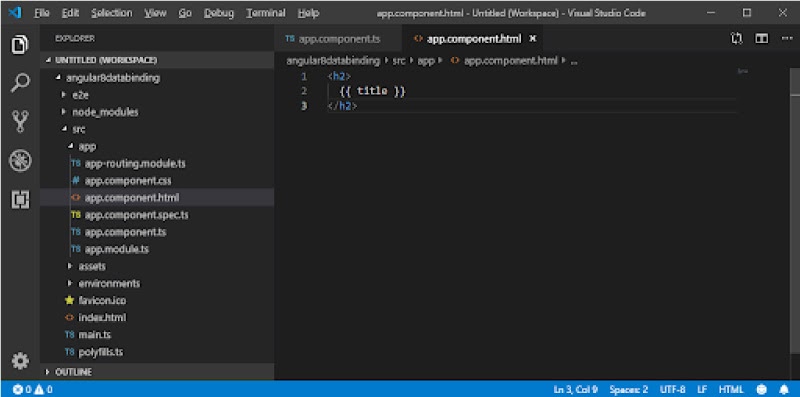Screen dimensions: 800x397
Task: Open the Selection menu
Action: point(111,13)
